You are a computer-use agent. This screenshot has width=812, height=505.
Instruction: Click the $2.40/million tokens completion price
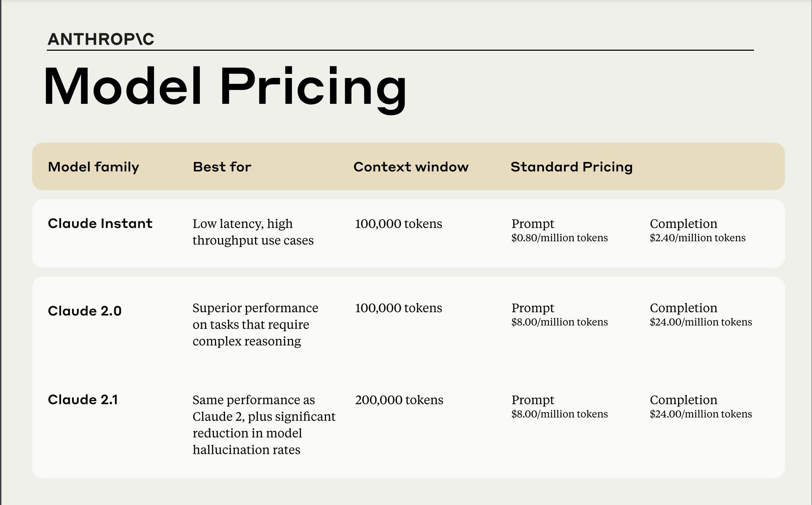697,238
